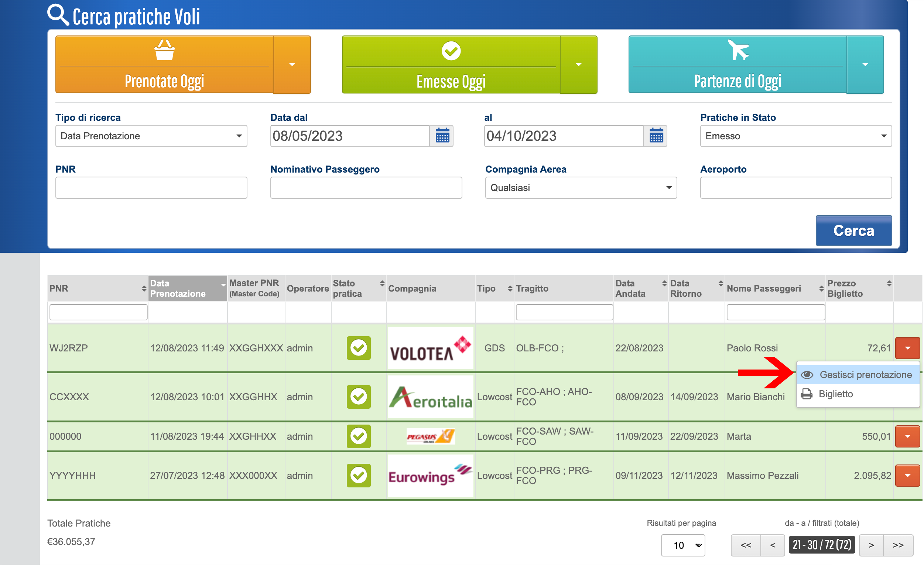924x565 pixels.
Task: Open the 'al' date calendar picker
Action: 656,136
